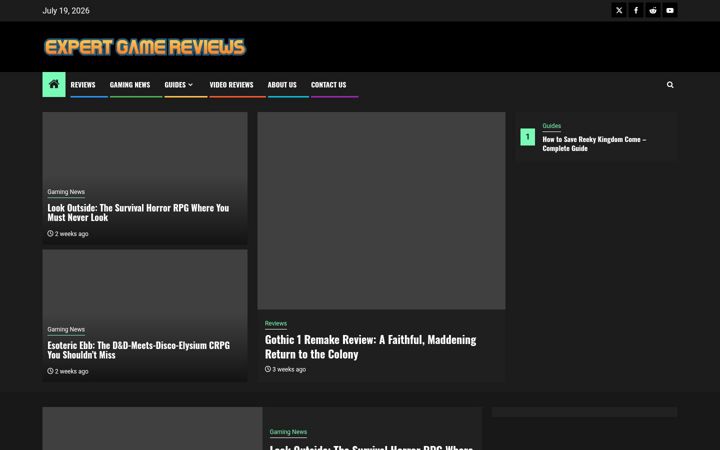Open the Guides menu item

pos(175,85)
